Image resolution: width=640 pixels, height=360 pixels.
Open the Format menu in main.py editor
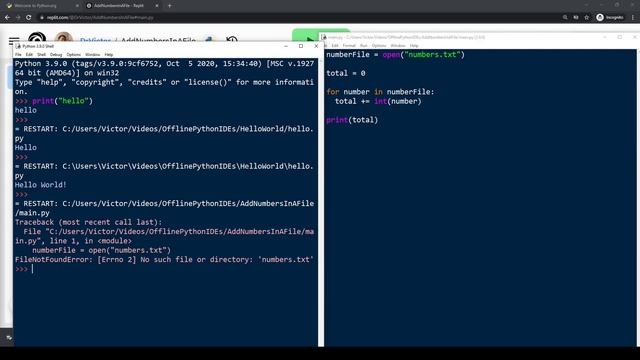pyautogui.click(x=349, y=46)
